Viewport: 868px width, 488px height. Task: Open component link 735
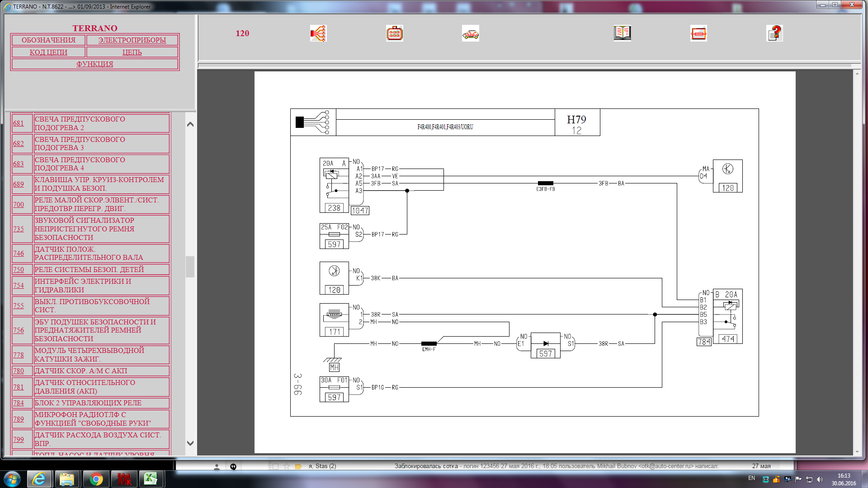(19, 229)
